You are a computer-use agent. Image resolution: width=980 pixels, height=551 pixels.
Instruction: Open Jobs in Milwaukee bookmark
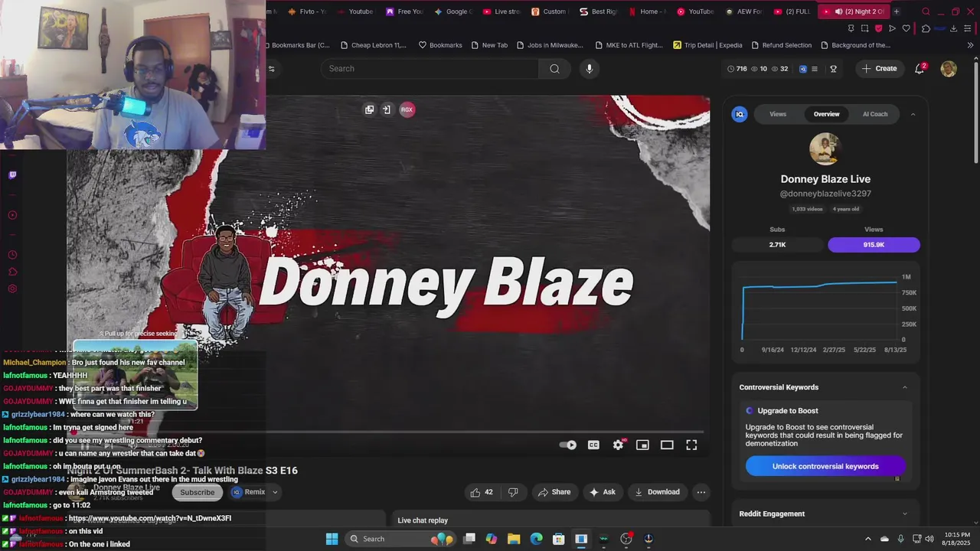[548, 45]
